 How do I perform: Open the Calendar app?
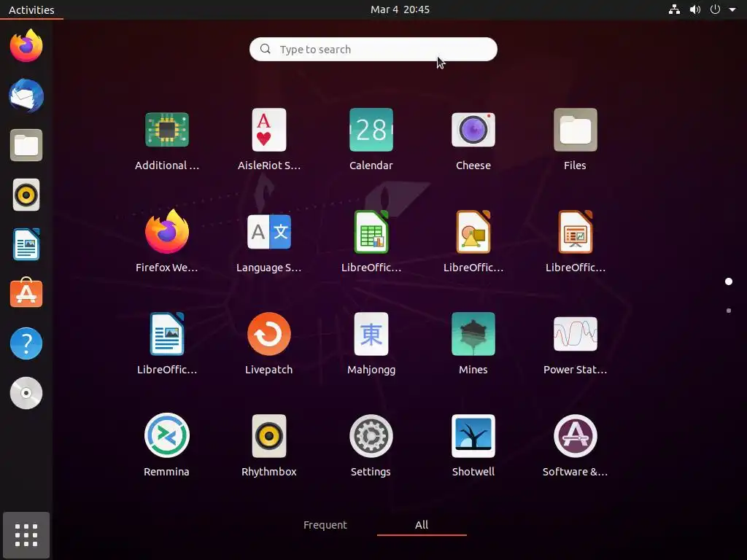(371, 130)
